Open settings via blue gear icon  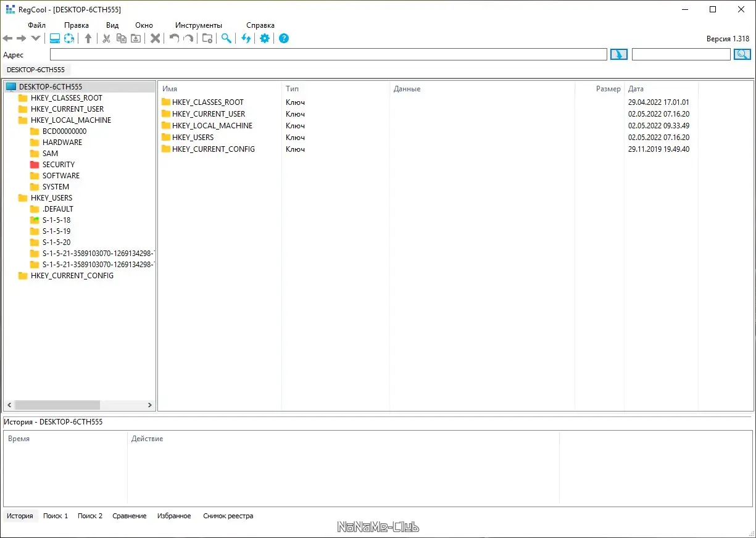pos(265,38)
